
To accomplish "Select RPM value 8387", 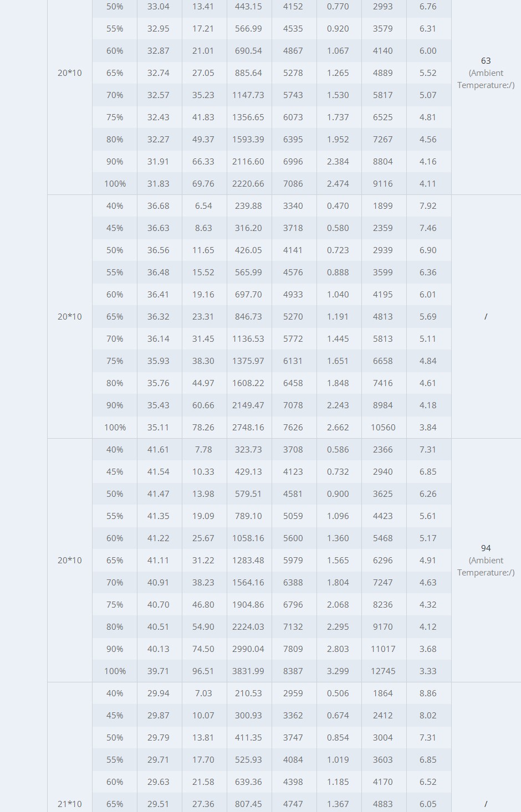I will point(293,671).
